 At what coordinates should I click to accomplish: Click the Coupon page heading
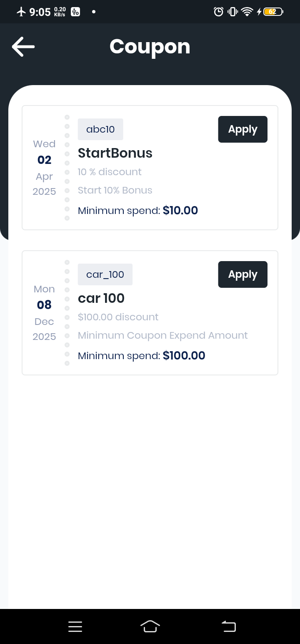pyautogui.click(x=150, y=47)
